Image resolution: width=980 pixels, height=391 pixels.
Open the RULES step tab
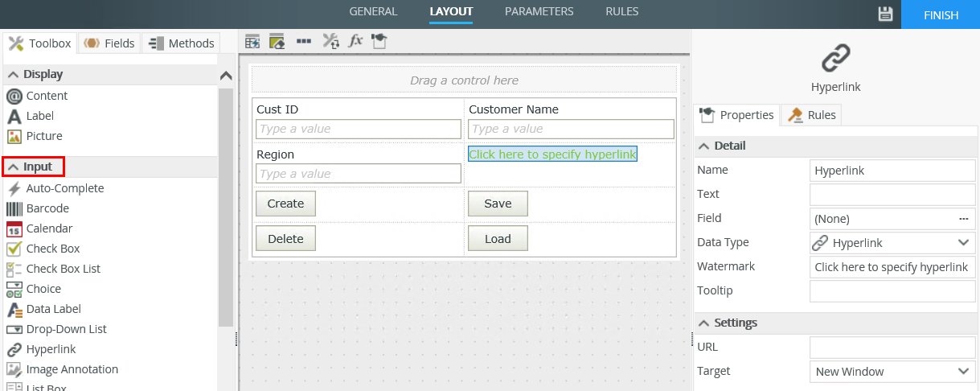click(622, 11)
